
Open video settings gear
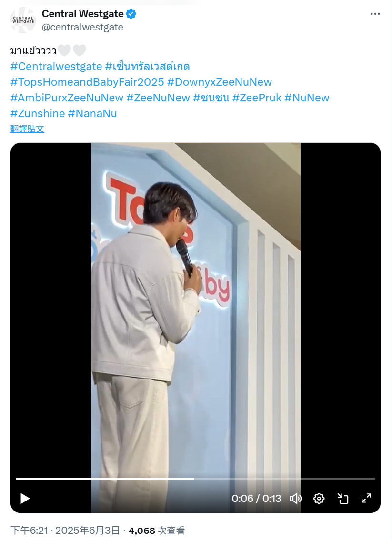coord(319,499)
